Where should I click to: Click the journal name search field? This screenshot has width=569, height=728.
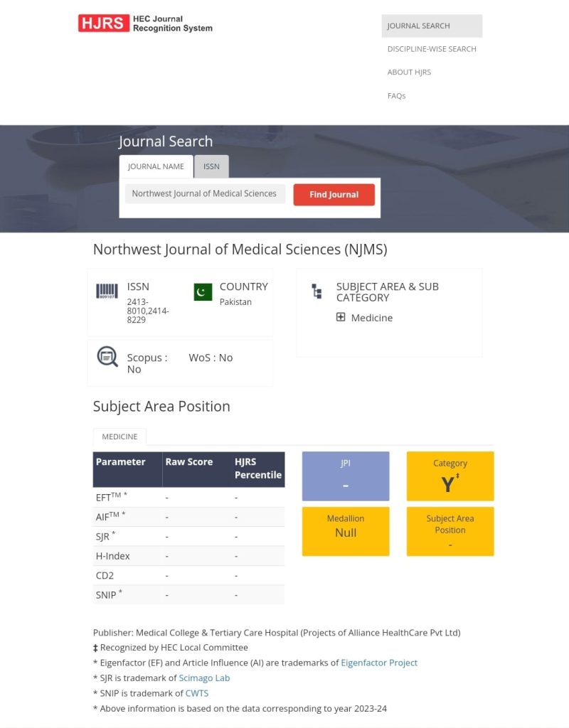click(205, 193)
